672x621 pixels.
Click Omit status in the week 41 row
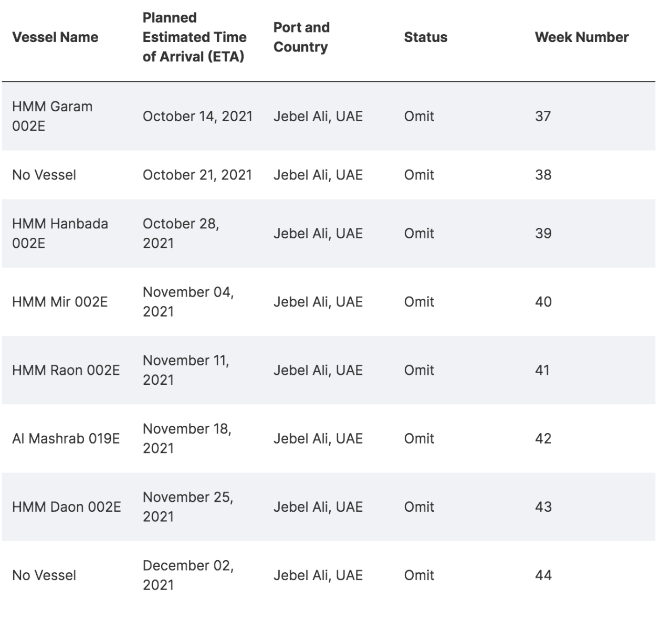point(419,370)
